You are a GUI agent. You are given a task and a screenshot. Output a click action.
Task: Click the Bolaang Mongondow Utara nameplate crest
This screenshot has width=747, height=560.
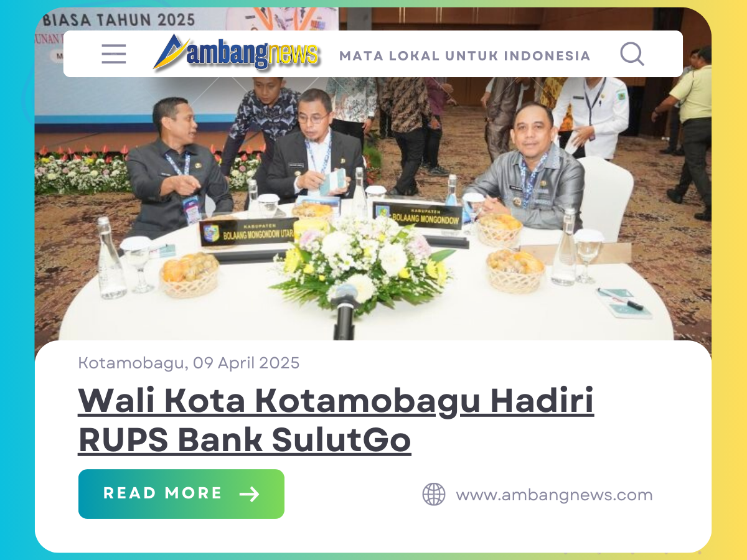pyautogui.click(x=211, y=233)
